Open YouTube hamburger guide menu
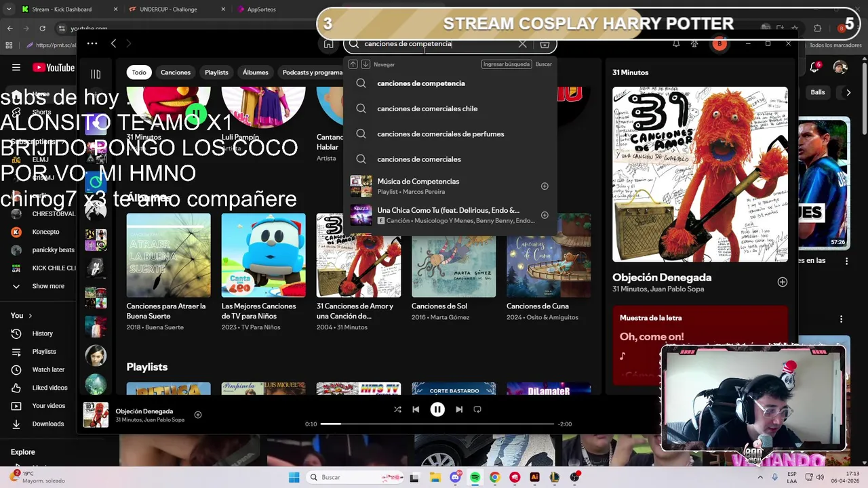Image resolution: width=868 pixels, height=488 pixels. [16, 67]
